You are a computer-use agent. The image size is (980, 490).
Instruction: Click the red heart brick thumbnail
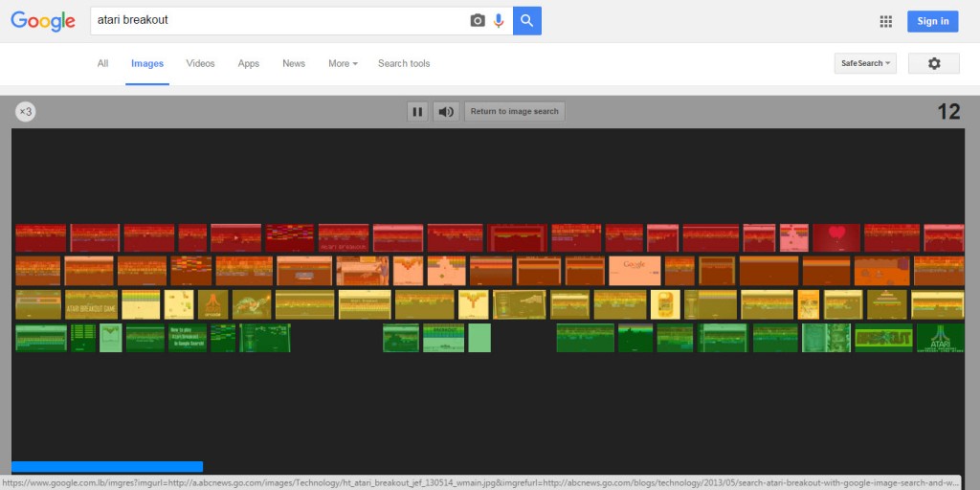click(x=836, y=237)
